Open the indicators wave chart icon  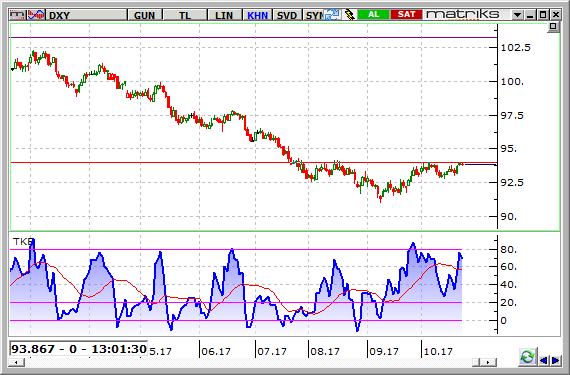36,15
